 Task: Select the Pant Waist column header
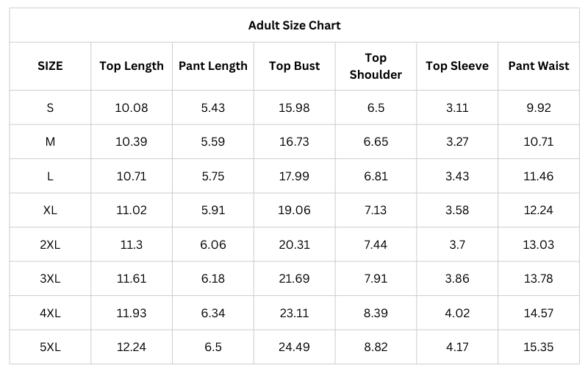click(x=538, y=66)
